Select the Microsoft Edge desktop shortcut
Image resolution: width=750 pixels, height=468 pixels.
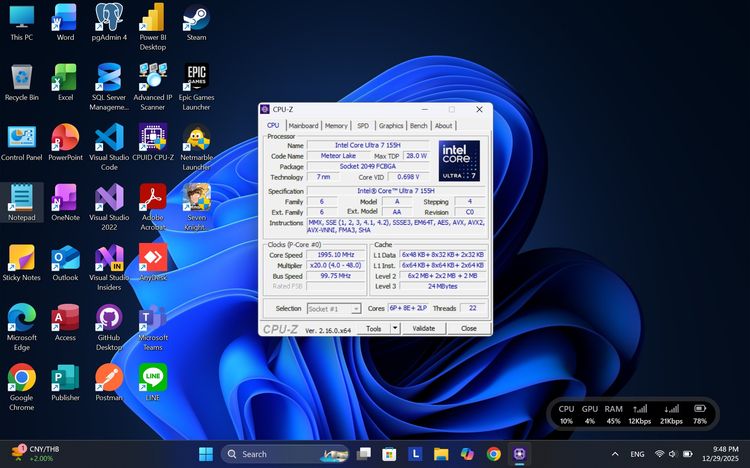[x=22, y=328]
